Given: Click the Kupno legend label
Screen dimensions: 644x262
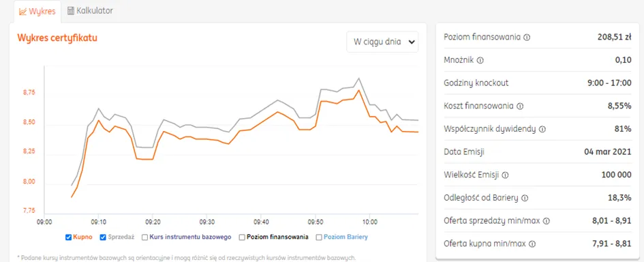Looking at the screenshot, I should (82, 237).
